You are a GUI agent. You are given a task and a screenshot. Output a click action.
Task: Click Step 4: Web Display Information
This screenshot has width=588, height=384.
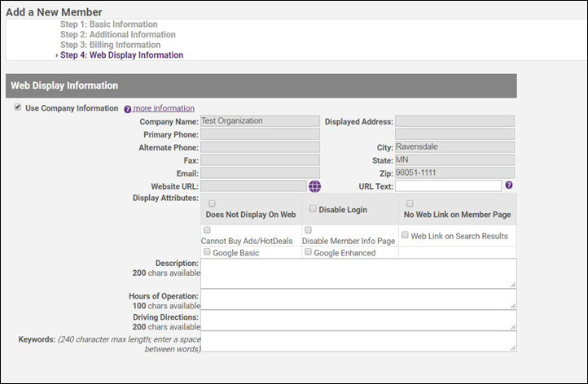(121, 55)
